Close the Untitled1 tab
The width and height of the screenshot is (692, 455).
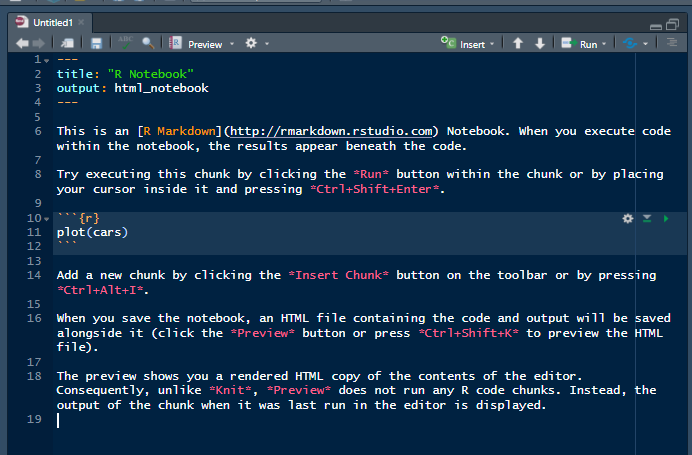click(82, 21)
